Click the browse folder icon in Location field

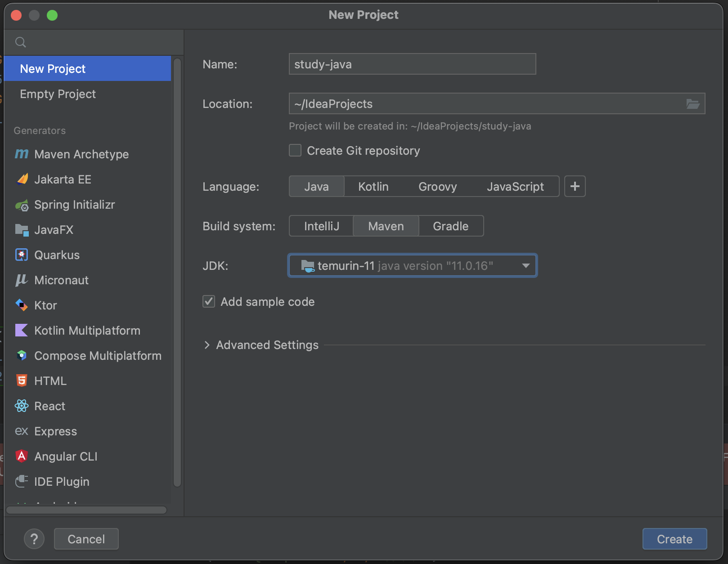click(693, 104)
